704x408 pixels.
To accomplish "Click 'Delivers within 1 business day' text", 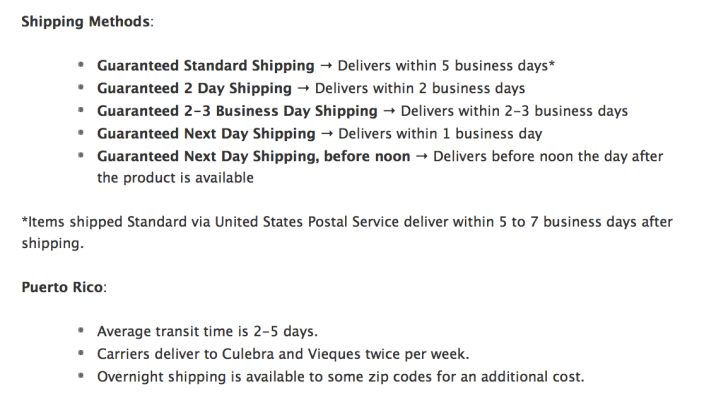I will pos(441,133).
